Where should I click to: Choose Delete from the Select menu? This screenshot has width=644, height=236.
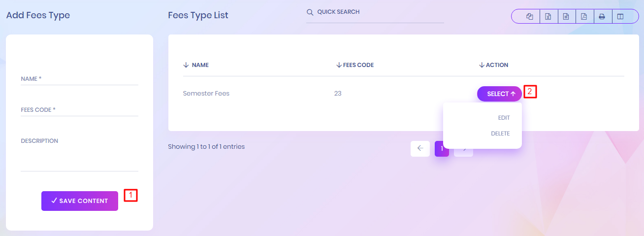500,134
